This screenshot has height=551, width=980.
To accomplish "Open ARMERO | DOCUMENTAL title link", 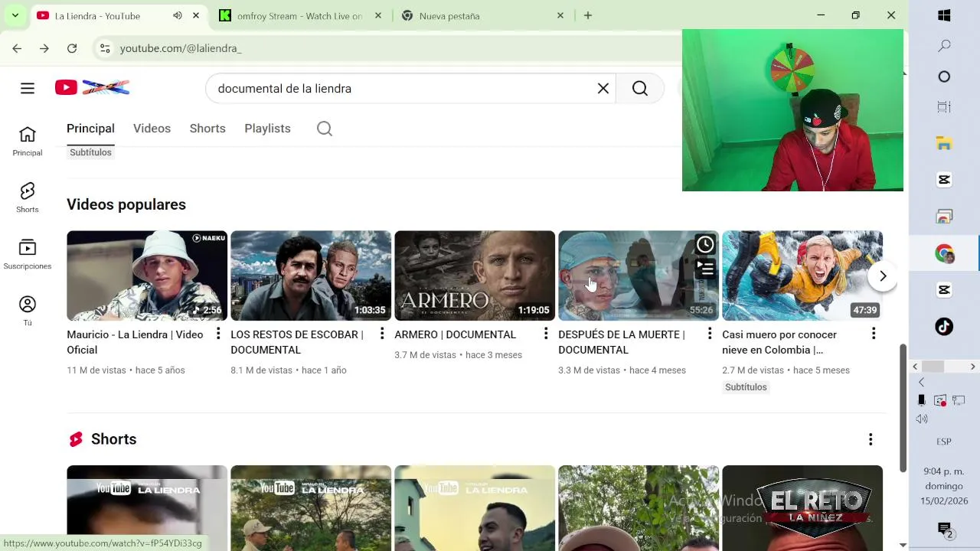I will click(x=455, y=334).
